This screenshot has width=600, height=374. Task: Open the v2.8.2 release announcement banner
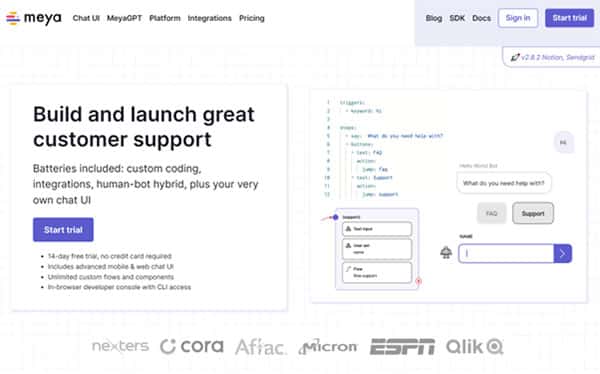click(x=551, y=57)
